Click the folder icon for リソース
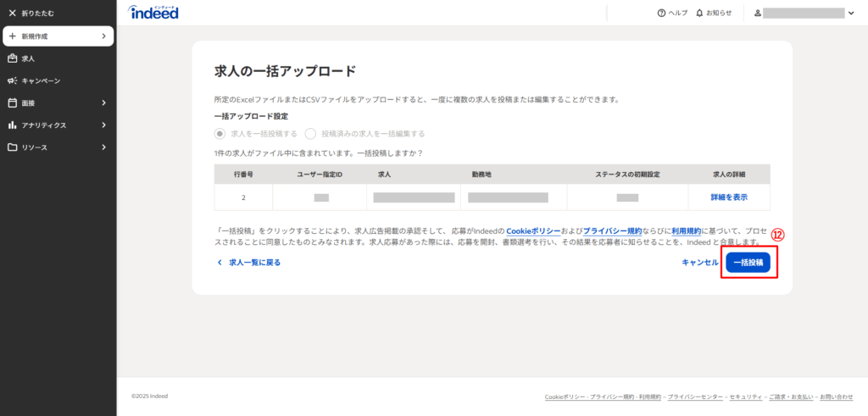 point(12,147)
